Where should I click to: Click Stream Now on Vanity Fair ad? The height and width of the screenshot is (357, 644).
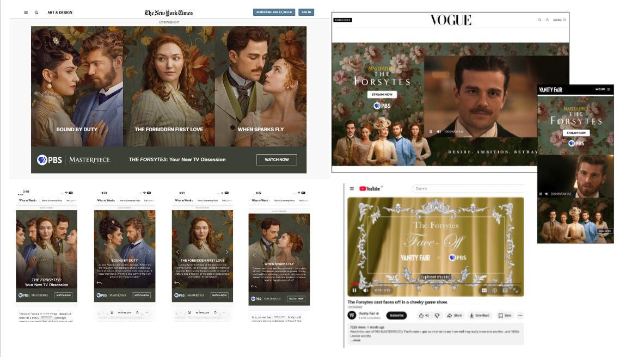point(576,133)
